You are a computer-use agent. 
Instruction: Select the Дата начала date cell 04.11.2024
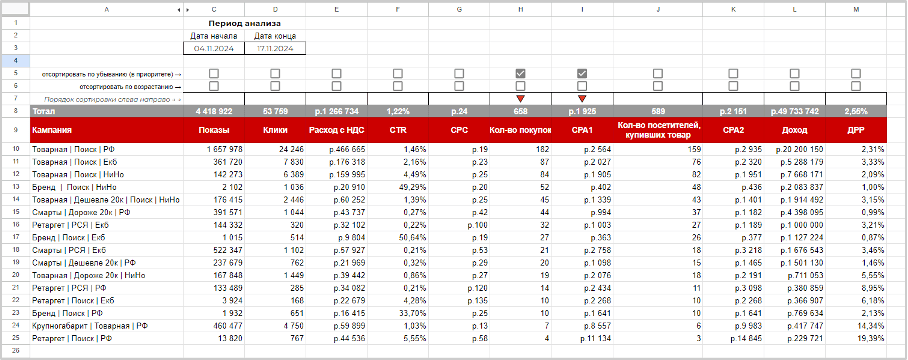(214, 49)
